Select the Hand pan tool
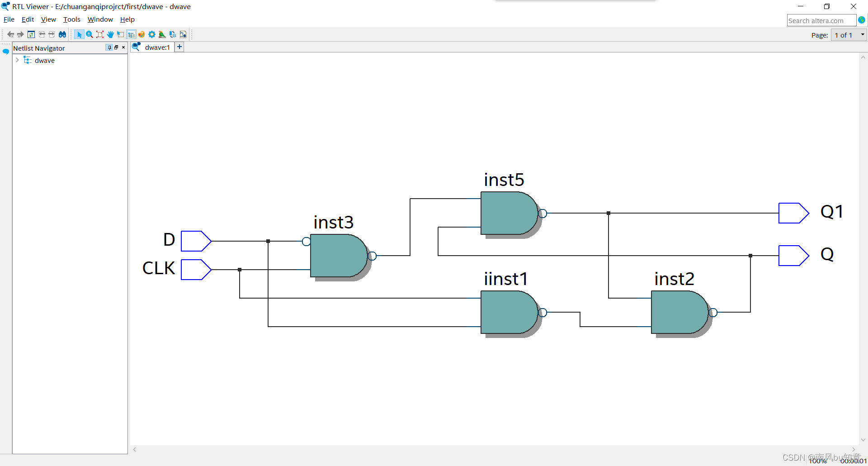 [x=110, y=34]
